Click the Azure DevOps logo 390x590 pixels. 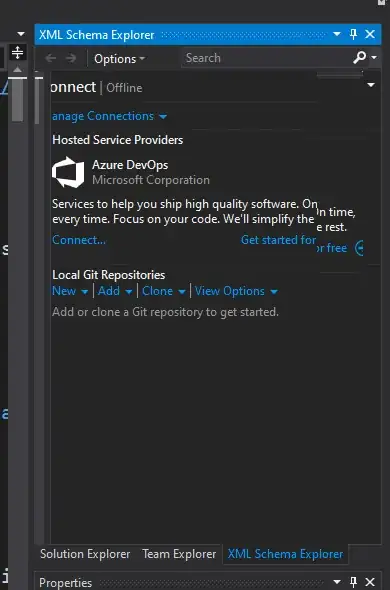tap(68, 172)
